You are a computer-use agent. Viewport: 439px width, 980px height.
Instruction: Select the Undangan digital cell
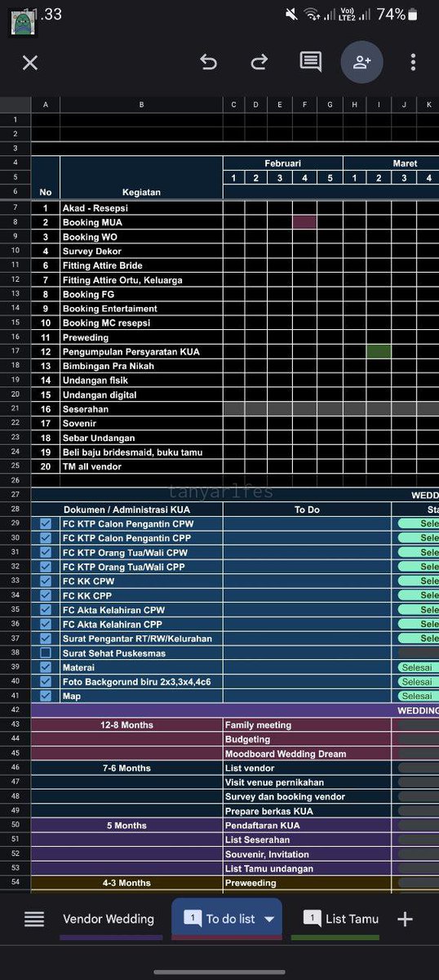point(141,394)
